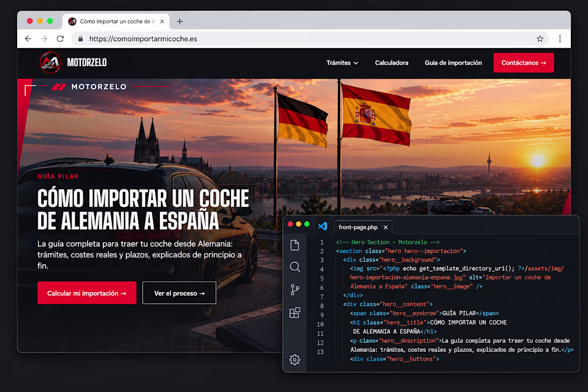This screenshot has width=588, height=392.
Task: Click line number 13 in editor gutter
Action: point(320,352)
